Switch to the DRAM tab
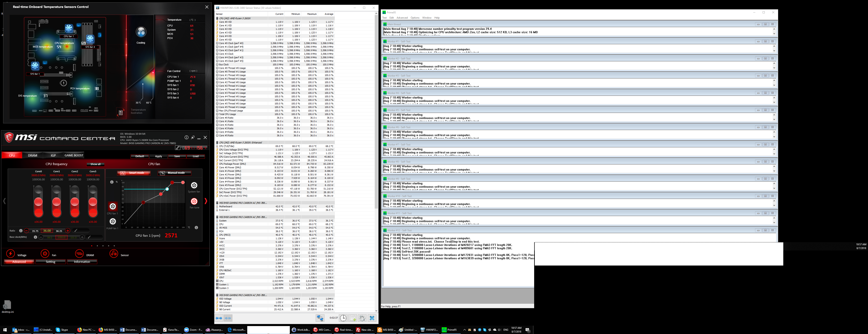Viewport: 868px width, 334px height. [33, 155]
